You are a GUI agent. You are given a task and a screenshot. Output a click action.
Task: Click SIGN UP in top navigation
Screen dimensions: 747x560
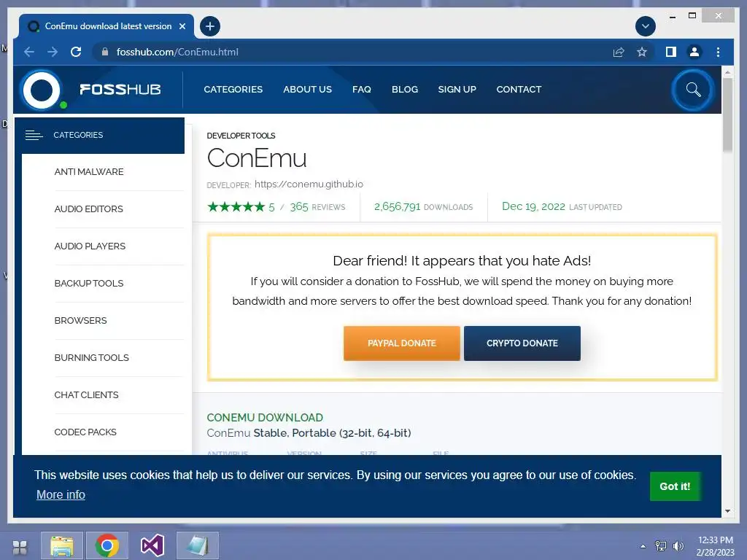pyautogui.click(x=457, y=90)
